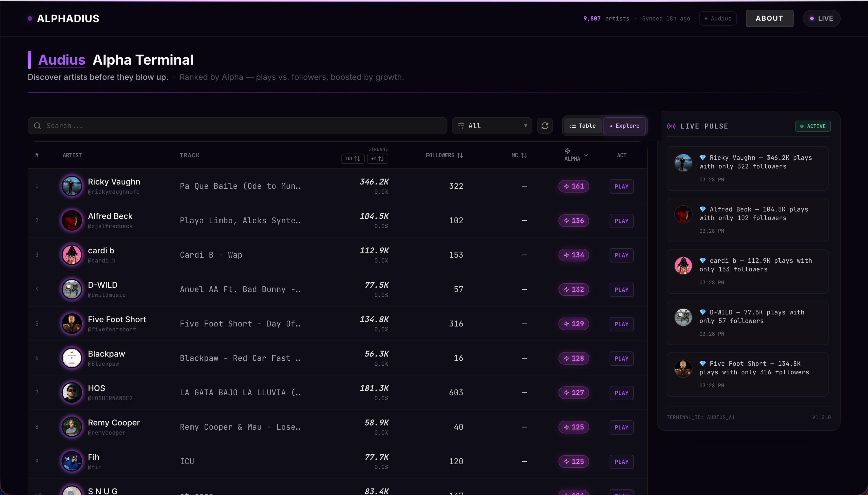Sort streams by percent change toggle
Image resolution: width=868 pixels, height=495 pixels.
click(x=377, y=159)
